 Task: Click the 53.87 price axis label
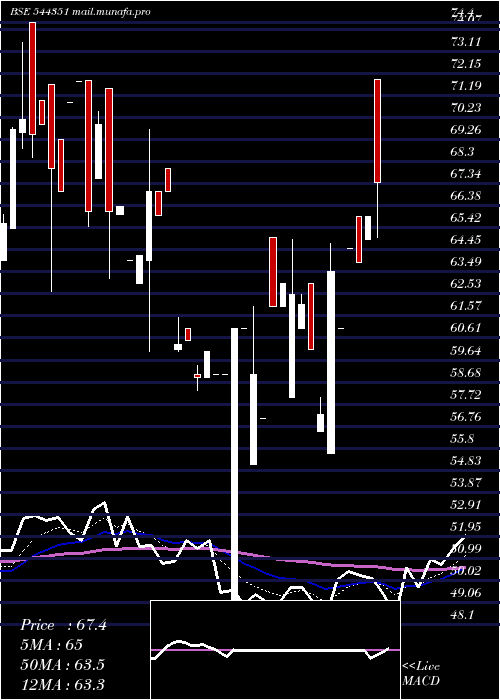(x=466, y=483)
